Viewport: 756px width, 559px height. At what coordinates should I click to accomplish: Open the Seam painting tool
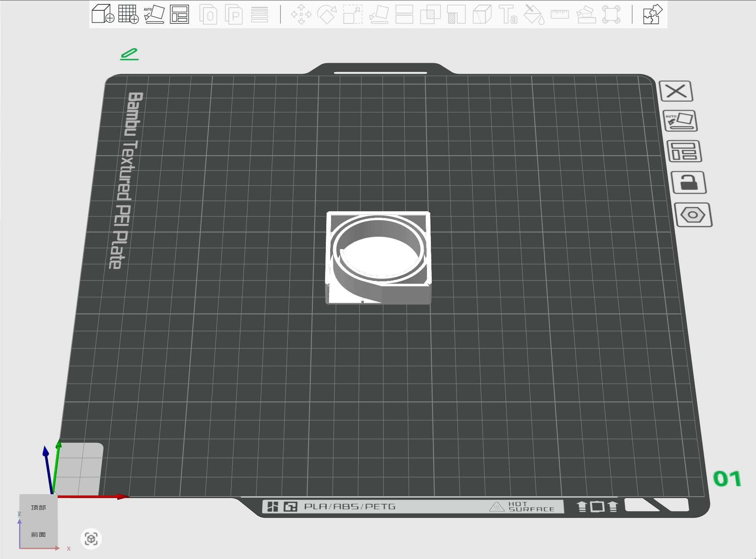coord(482,15)
